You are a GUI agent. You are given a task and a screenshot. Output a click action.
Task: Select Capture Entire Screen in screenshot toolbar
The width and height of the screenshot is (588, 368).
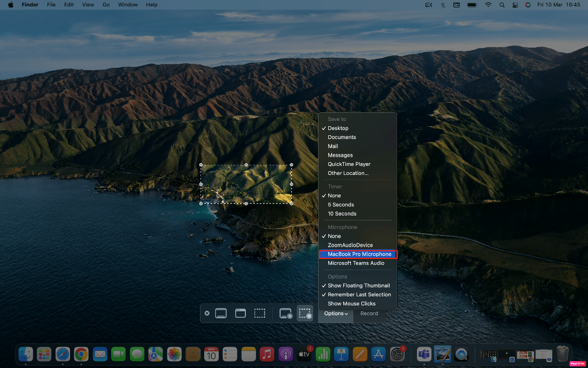pos(221,313)
